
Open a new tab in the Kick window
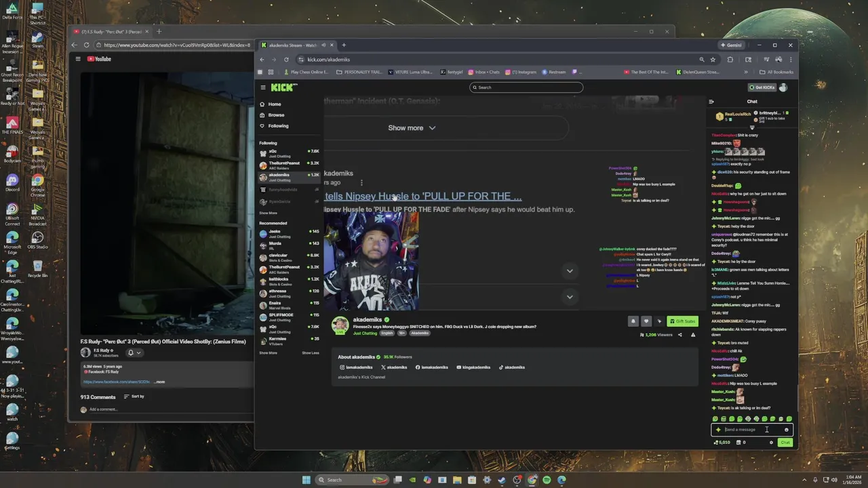[x=344, y=45]
